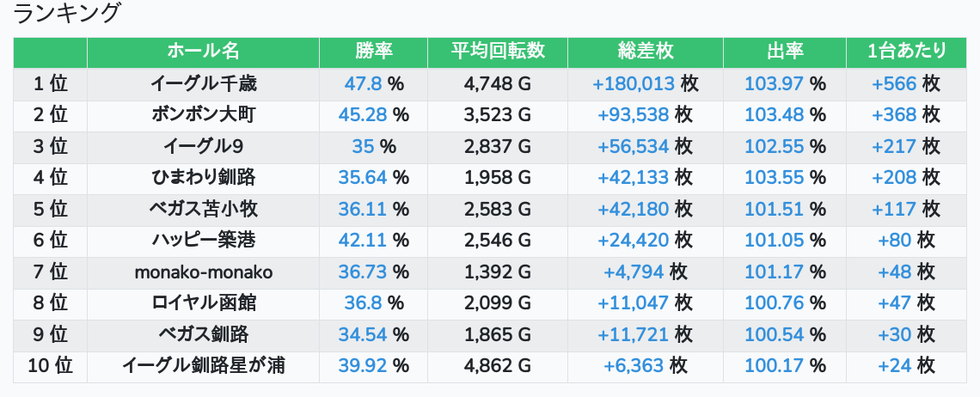Image resolution: width=980 pixels, height=397 pixels.
Task: Click the 平均回転数 column header
Action: tap(498, 52)
